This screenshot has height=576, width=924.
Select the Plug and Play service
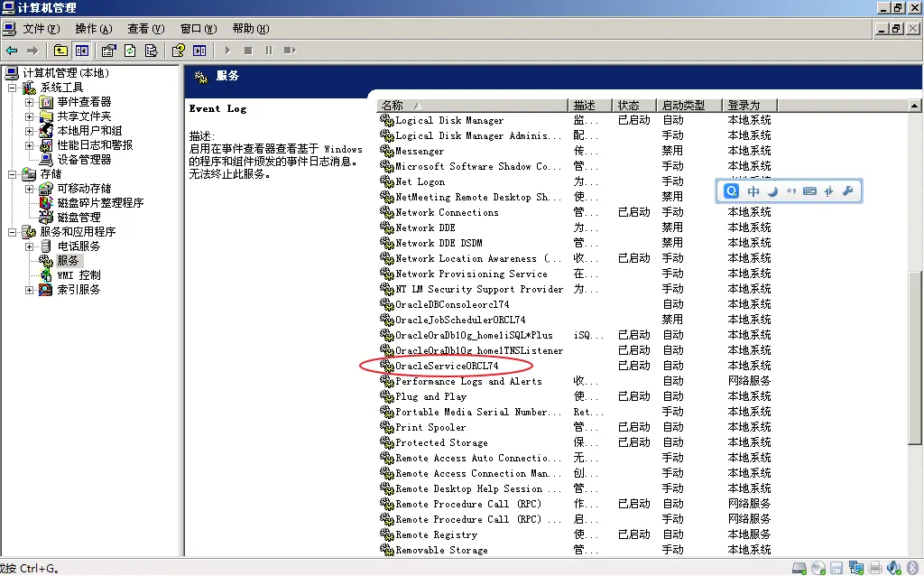[x=430, y=396]
